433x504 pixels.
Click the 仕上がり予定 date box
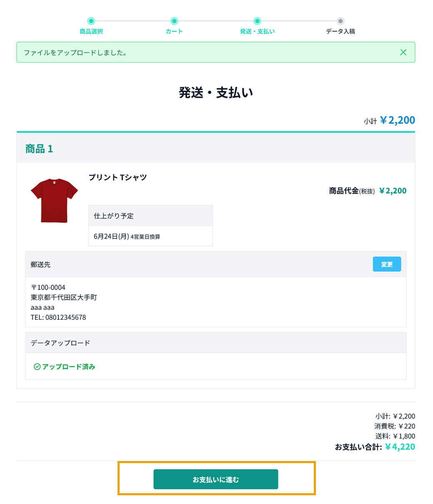(x=150, y=226)
